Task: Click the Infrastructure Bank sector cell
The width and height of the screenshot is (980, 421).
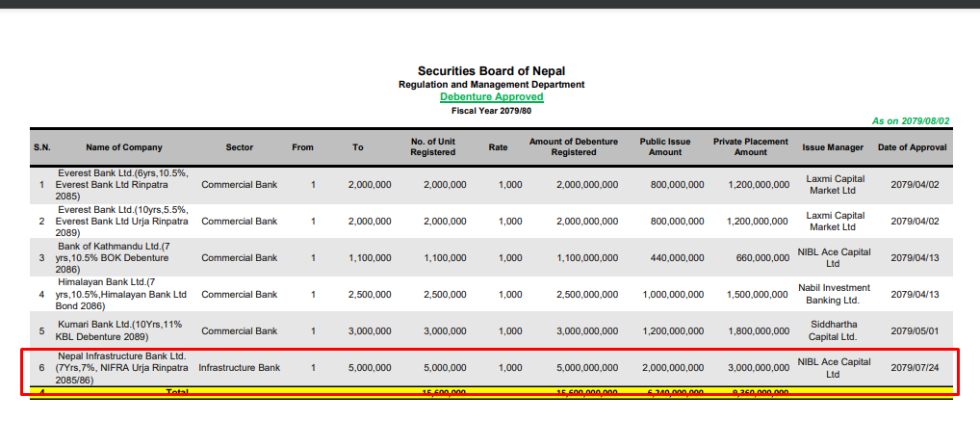Action: pyautogui.click(x=240, y=368)
